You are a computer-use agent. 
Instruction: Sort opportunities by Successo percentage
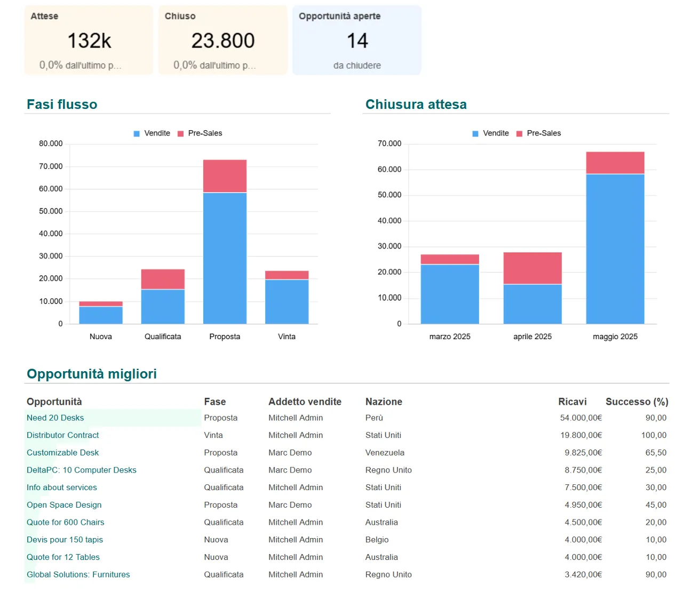[637, 402]
